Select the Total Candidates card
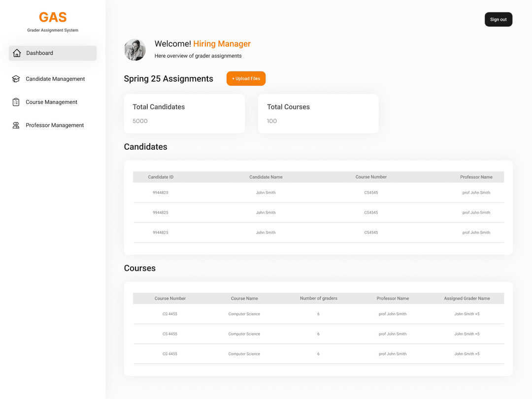This screenshot has height=399, width=532. (x=184, y=113)
